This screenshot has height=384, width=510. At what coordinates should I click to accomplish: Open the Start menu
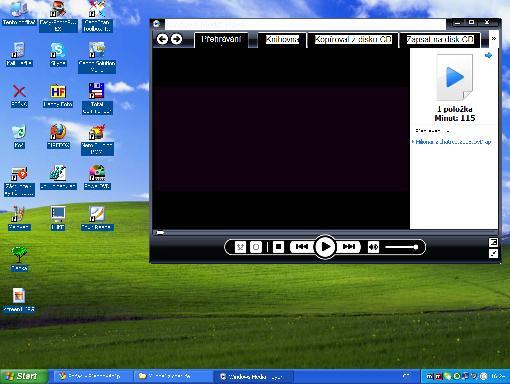point(23,376)
